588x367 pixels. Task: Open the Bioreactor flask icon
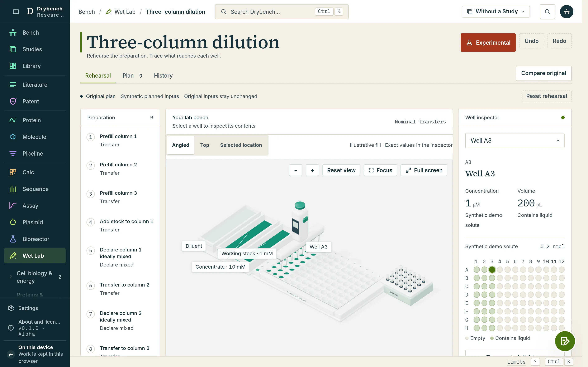pos(13,239)
